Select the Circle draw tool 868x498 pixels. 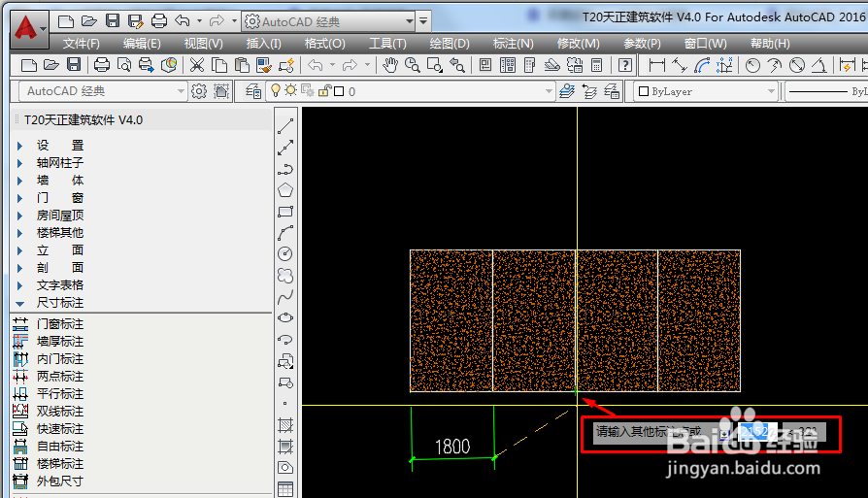[285, 254]
